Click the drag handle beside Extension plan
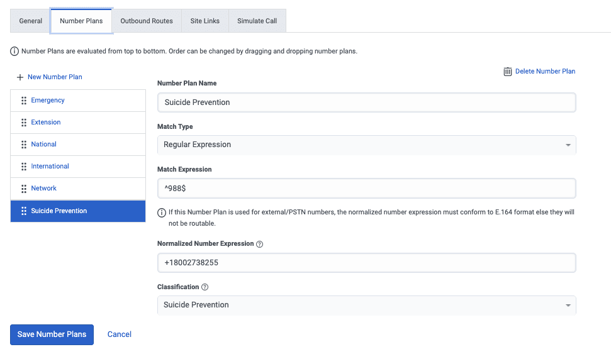This screenshot has height=364, width=611. (x=24, y=123)
